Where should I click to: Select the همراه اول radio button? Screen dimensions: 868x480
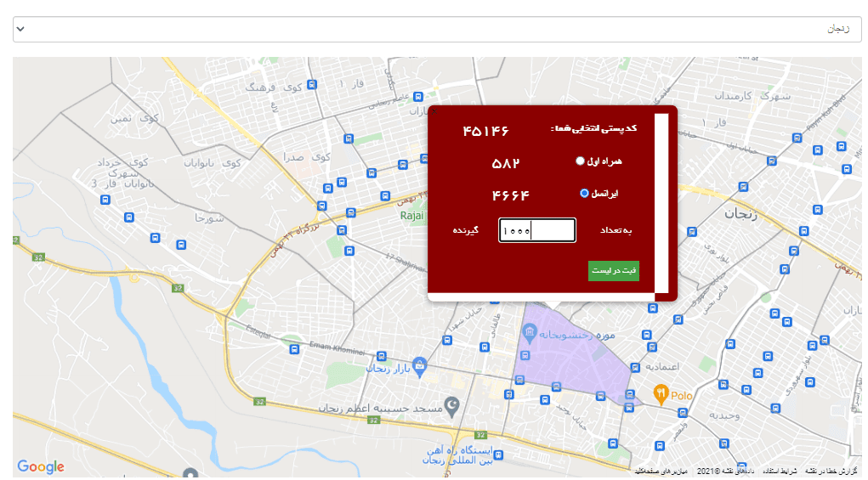pos(580,161)
